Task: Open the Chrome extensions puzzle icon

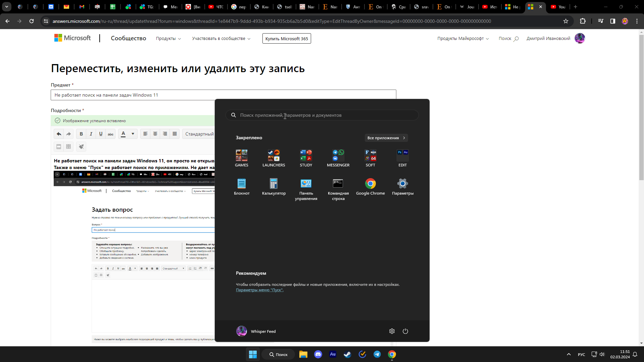Action: tap(583, 21)
